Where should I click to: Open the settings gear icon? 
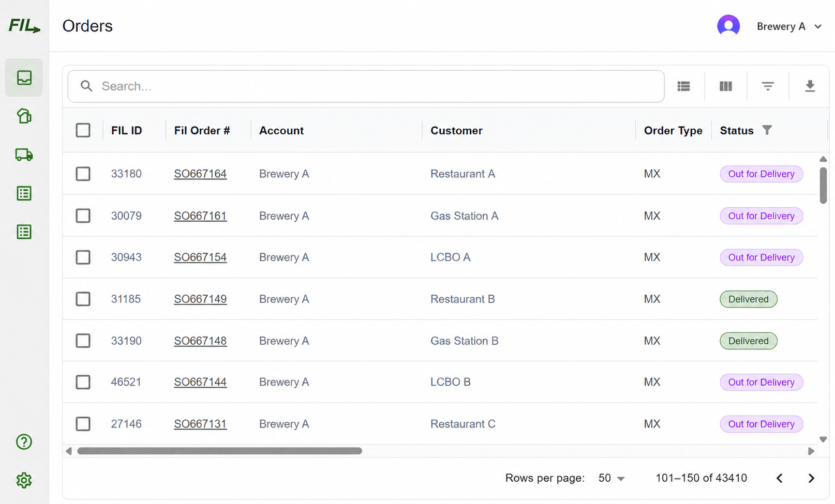[x=24, y=480]
